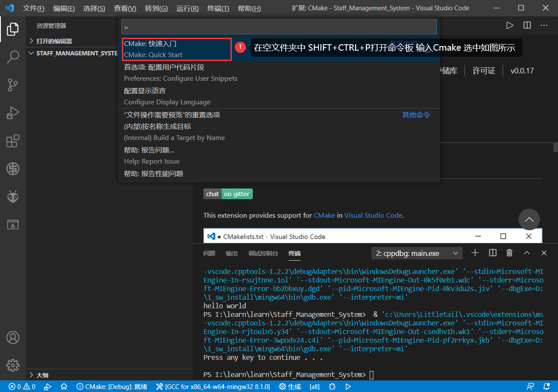Viewport: 558px width, 392px height.
Task: Open the Extensions view
Action: 13,141
